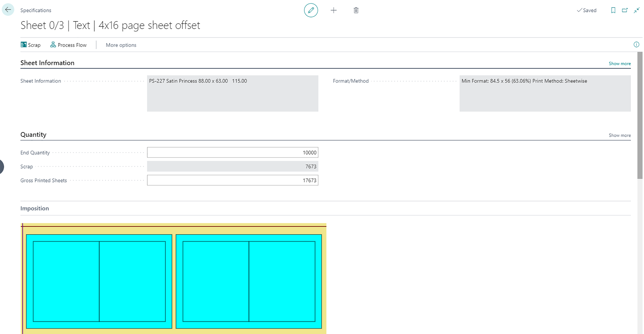Collapse the Imposition section header
This screenshot has height=334, width=644.
[x=35, y=208]
